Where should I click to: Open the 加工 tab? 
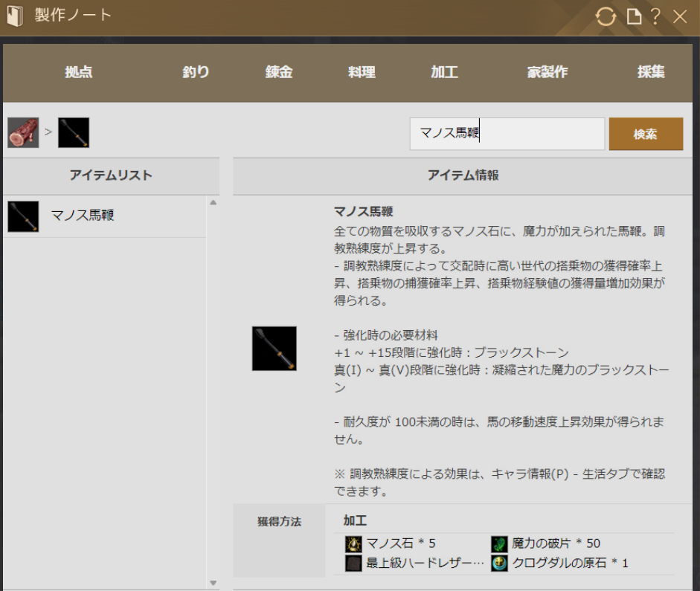pyautogui.click(x=444, y=72)
